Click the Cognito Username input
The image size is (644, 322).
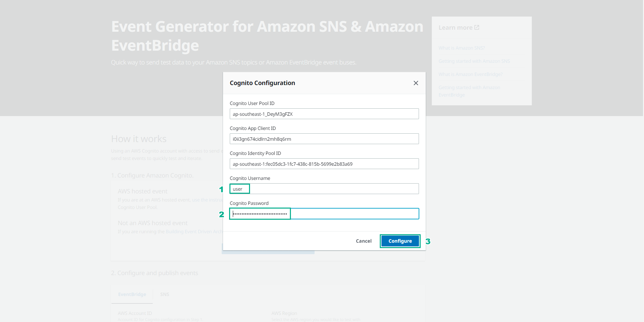[x=324, y=189]
